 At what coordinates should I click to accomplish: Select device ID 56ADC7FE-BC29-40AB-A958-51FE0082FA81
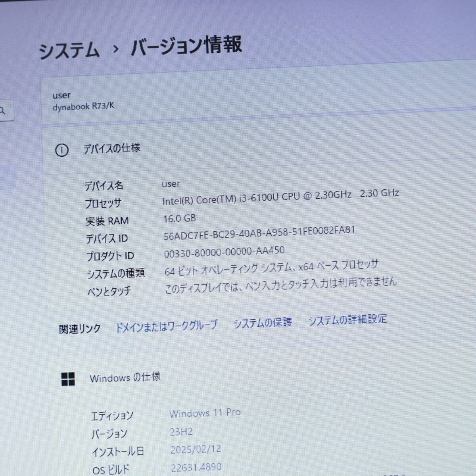click(x=259, y=233)
